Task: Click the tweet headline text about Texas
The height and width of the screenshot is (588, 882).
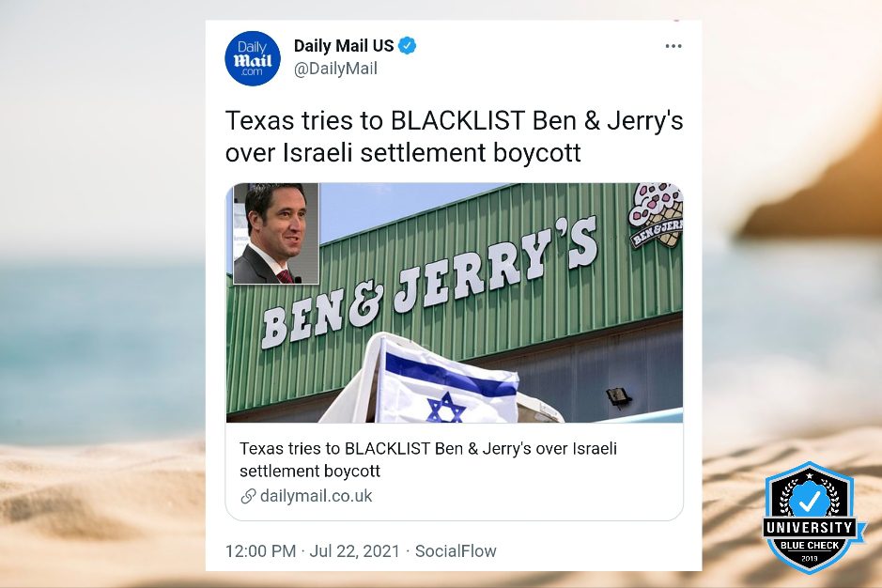Action: click(x=454, y=136)
